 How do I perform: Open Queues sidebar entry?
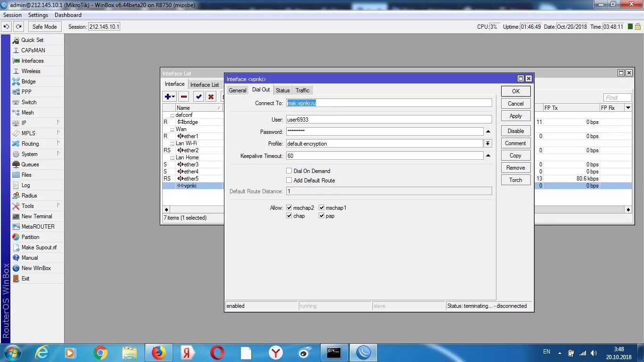[30, 165]
